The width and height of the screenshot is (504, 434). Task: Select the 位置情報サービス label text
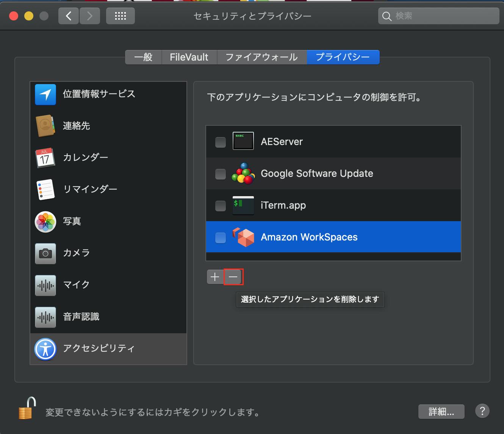[x=99, y=94]
